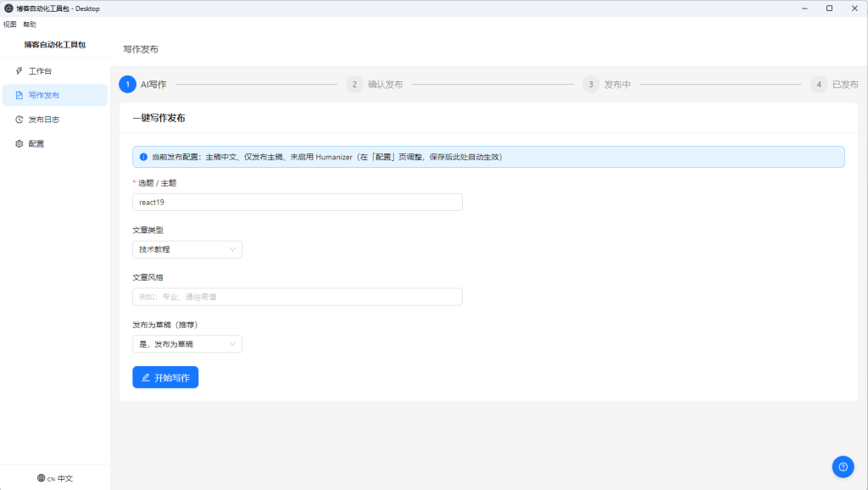Open the 视图 menu
868x490 pixels.
point(10,25)
